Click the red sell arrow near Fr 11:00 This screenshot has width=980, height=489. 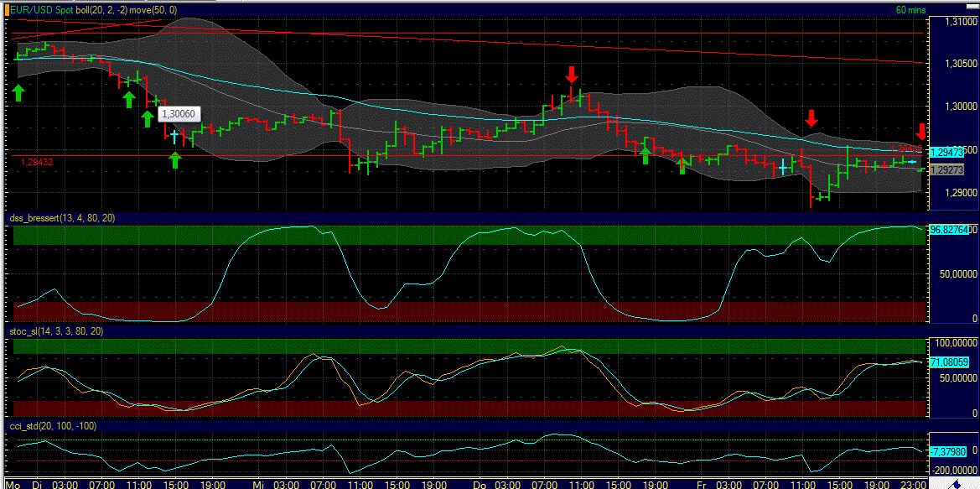[811, 117]
